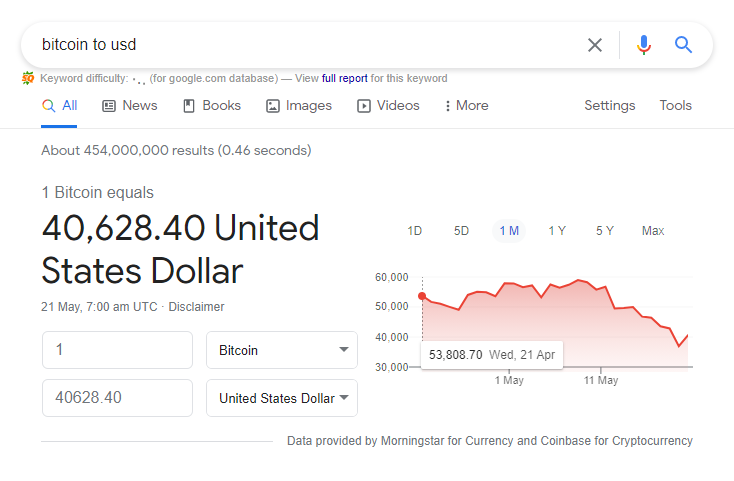Select the 5D chart range
The height and width of the screenshot is (481, 734).
pos(461,231)
